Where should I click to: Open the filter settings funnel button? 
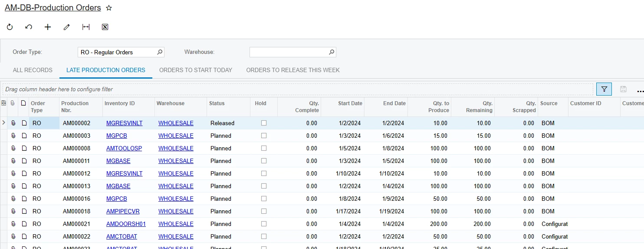coord(604,89)
